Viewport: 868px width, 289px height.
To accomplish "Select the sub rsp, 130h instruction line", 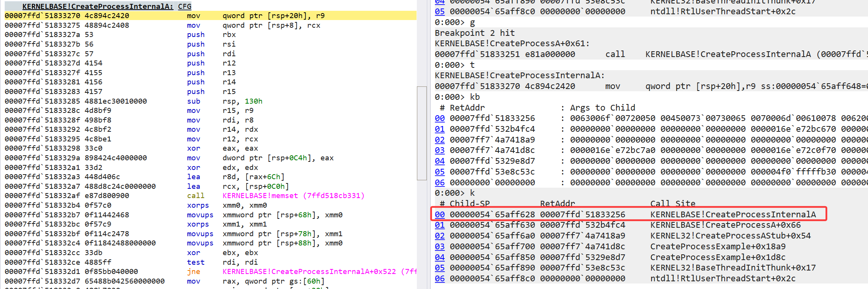I will (x=210, y=101).
